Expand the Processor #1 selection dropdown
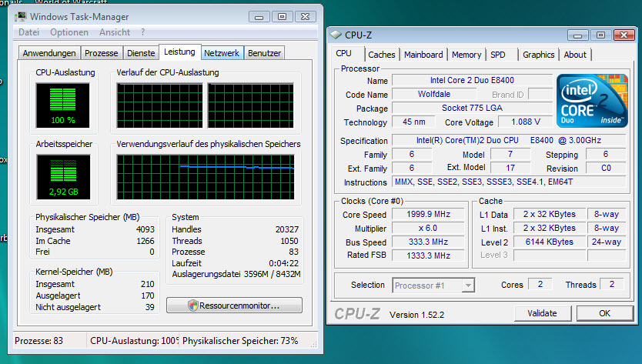Screen dimensions: 642x364 pos(467,286)
